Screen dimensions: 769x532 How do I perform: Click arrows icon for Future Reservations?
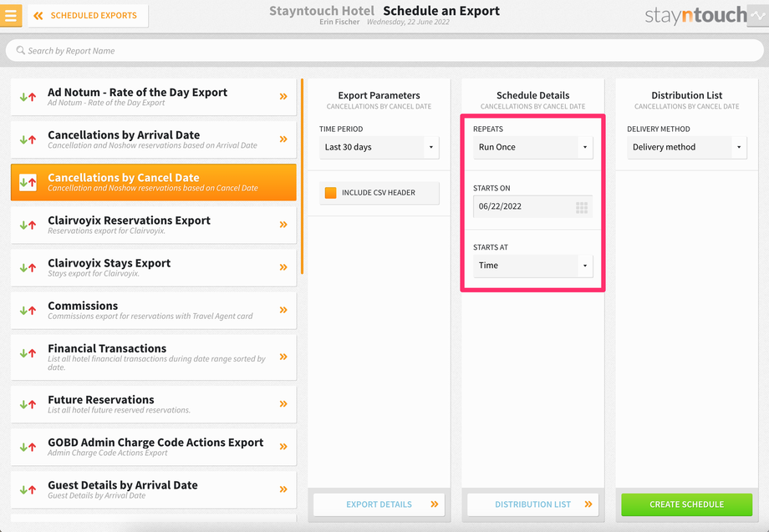click(x=28, y=404)
